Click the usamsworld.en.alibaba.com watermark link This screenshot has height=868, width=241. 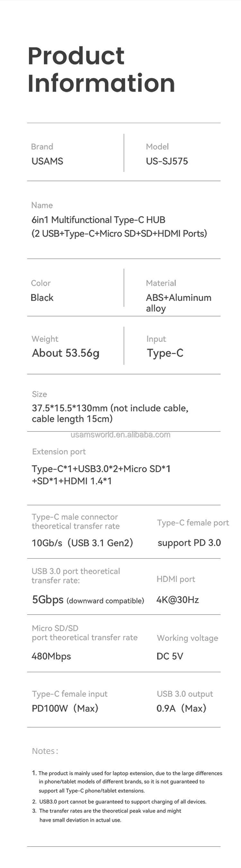[120, 435]
